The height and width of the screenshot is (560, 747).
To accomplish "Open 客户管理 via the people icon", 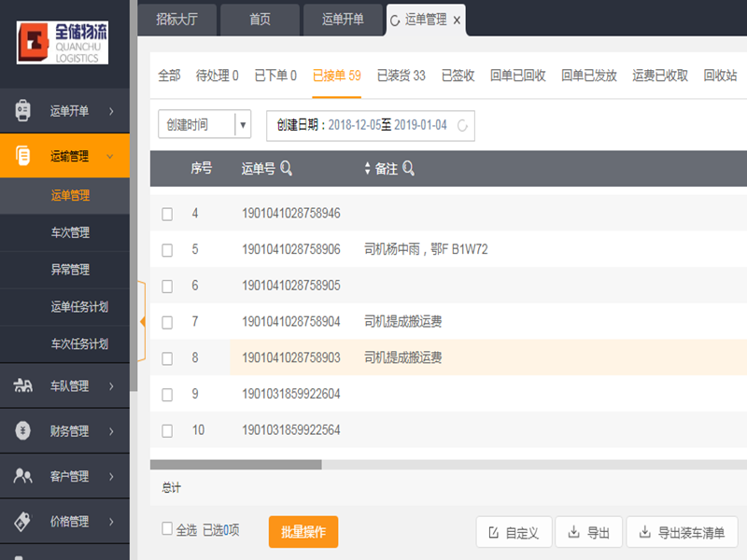I will pos(21,476).
